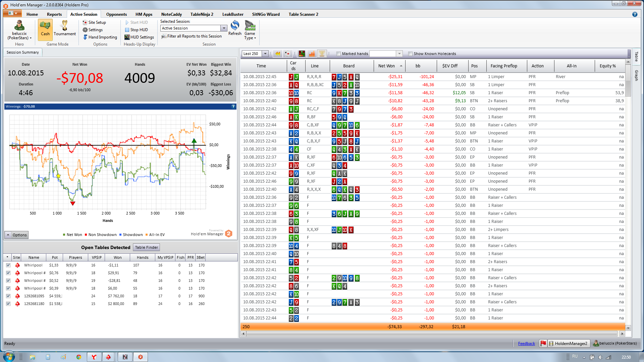This screenshot has height=362, width=644.
Task: Open the NoteCaddy tab
Action: coord(171,14)
